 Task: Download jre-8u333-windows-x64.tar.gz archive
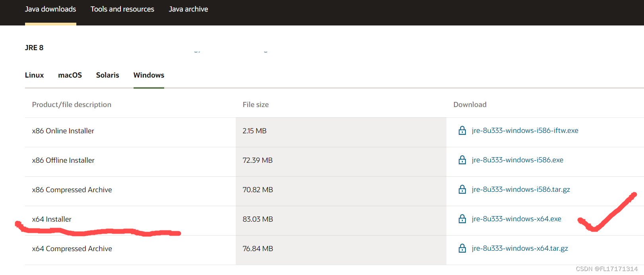(x=520, y=248)
